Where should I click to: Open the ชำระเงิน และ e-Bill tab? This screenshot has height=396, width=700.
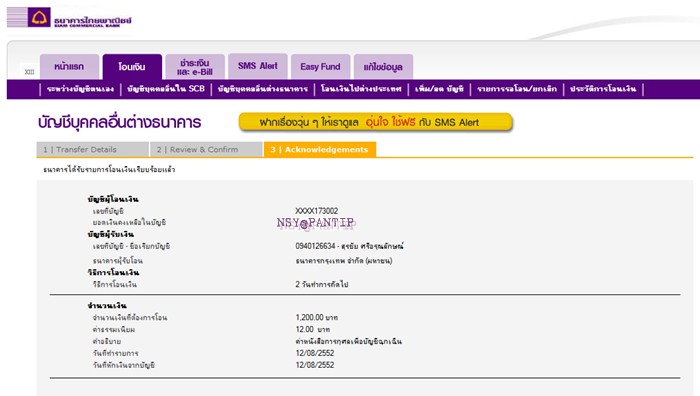195,67
